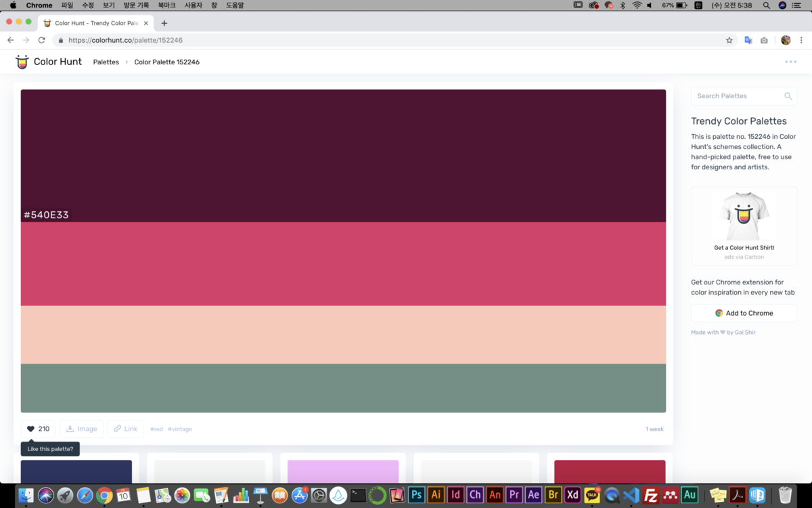812x508 pixels.
Task: Click the camera icon in the address bar
Action: tap(764, 40)
